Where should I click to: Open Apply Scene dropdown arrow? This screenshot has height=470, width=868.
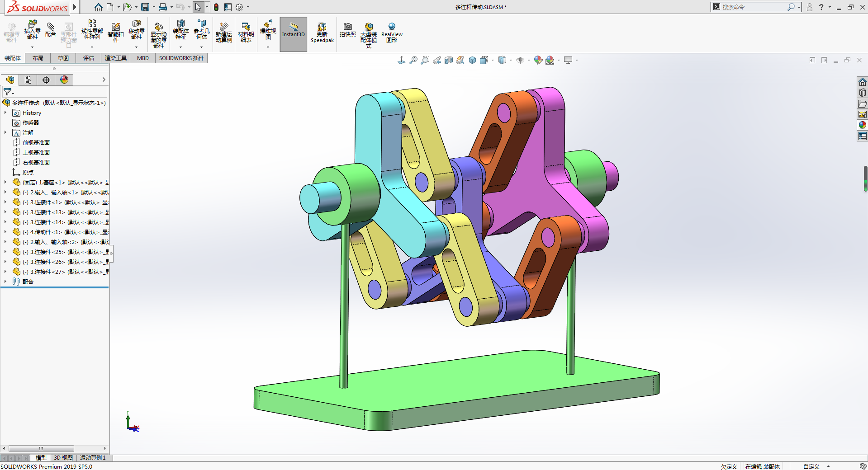[559, 60]
